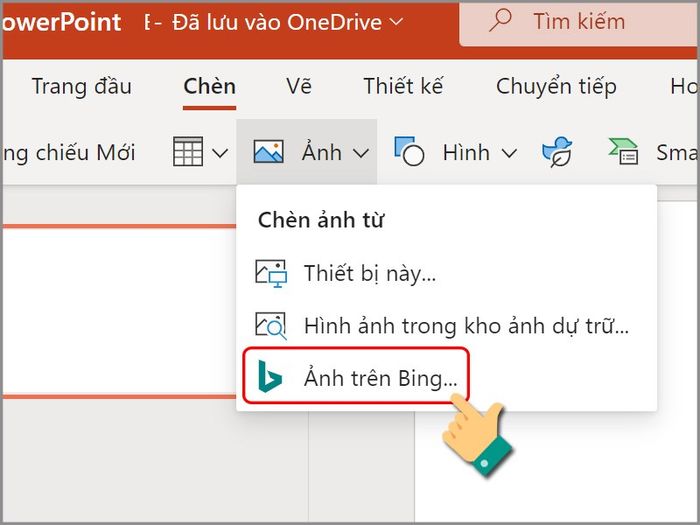Click the magnifier search icon
Screen dimensions: 700x525
click(x=500, y=21)
